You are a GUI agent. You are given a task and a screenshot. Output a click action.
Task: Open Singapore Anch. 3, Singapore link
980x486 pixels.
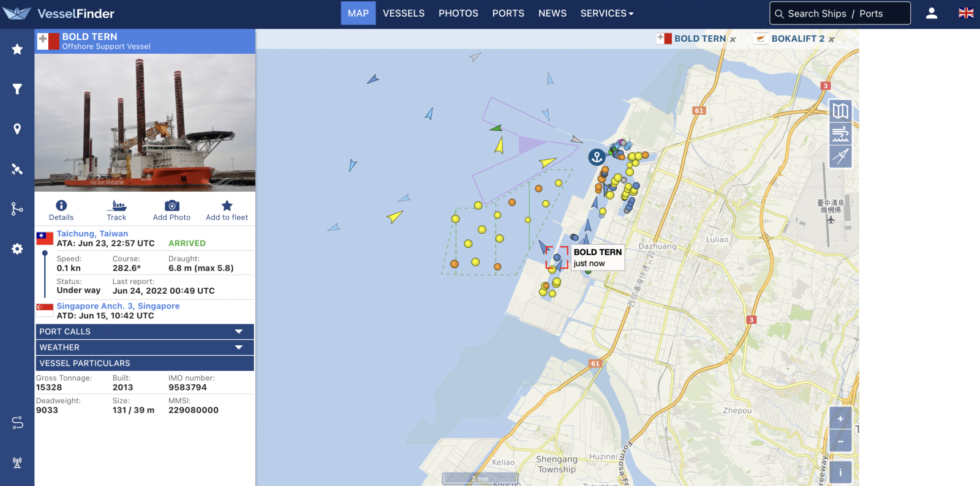(118, 306)
